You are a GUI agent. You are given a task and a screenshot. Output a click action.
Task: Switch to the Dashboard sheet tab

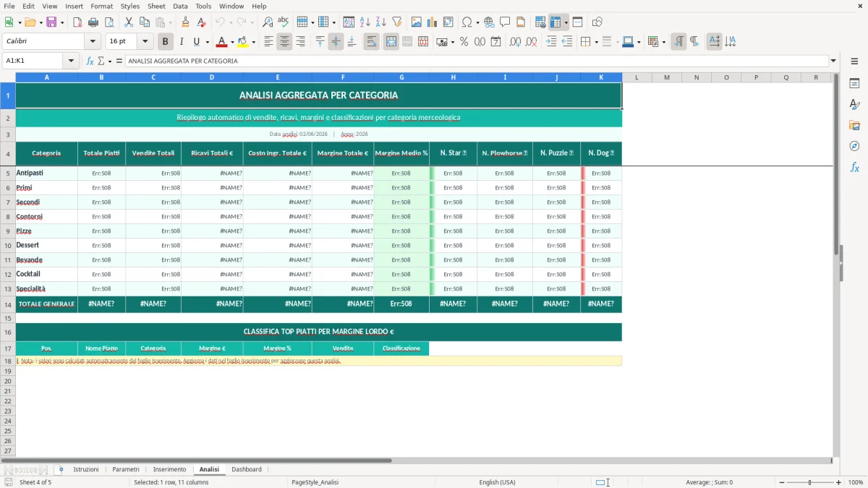247,469
